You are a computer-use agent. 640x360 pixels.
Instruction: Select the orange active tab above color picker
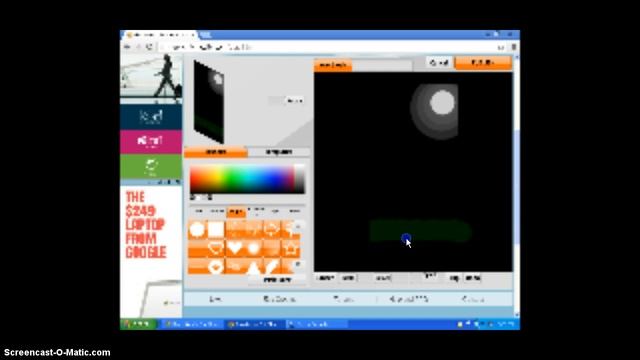216,152
